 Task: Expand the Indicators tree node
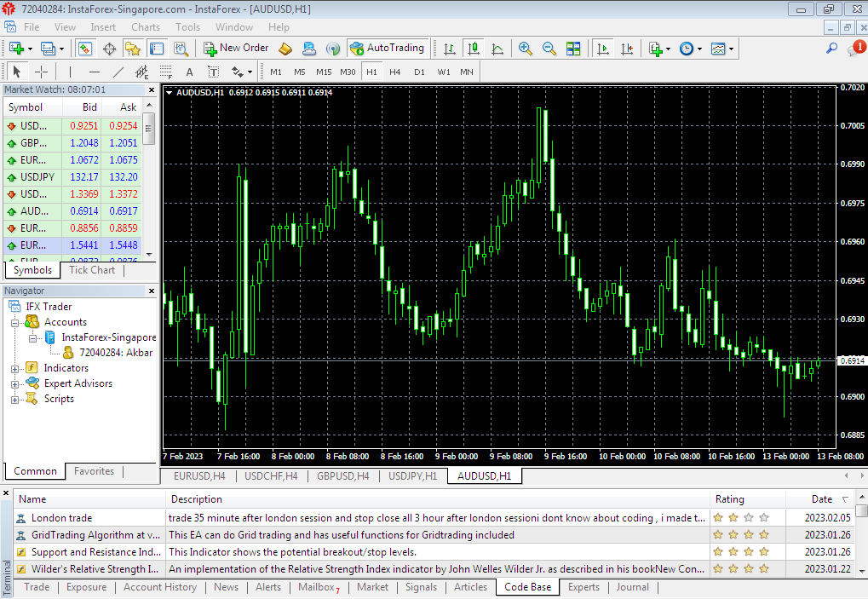pyautogui.click(x=15, y=369)
